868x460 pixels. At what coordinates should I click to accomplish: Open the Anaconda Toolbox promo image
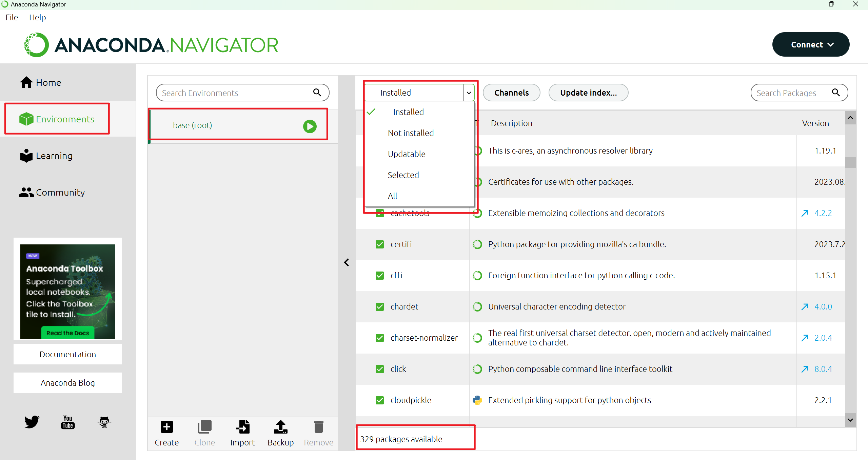coord(67,292)
